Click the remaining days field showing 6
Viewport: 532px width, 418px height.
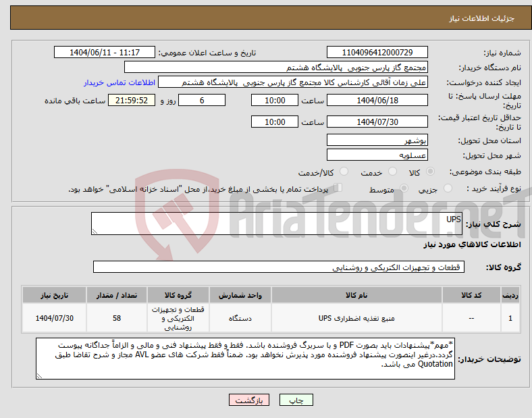(x=202, y=100)
